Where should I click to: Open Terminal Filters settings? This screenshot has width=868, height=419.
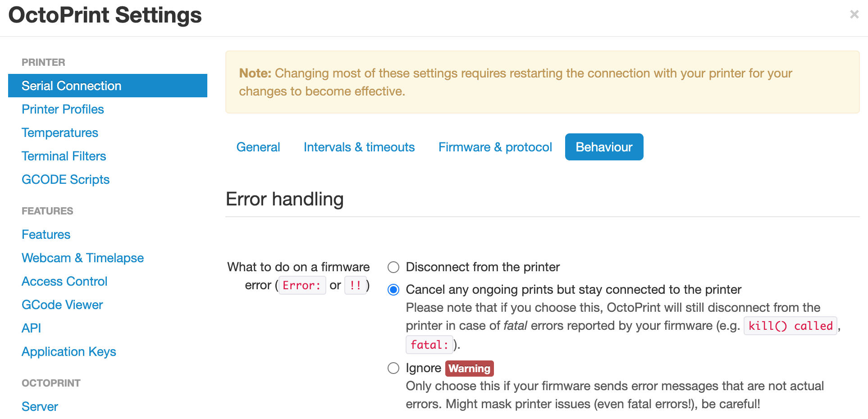64,156
